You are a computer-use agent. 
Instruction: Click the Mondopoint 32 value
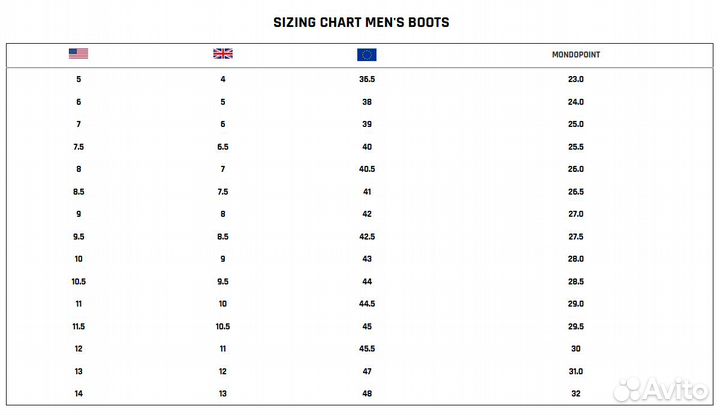(x=576, y=394)
